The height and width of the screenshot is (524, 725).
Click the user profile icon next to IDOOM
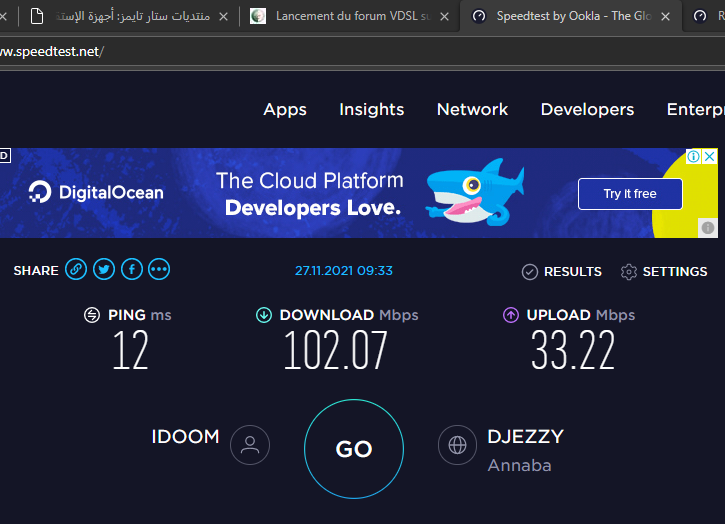click(x=250, y=445)
